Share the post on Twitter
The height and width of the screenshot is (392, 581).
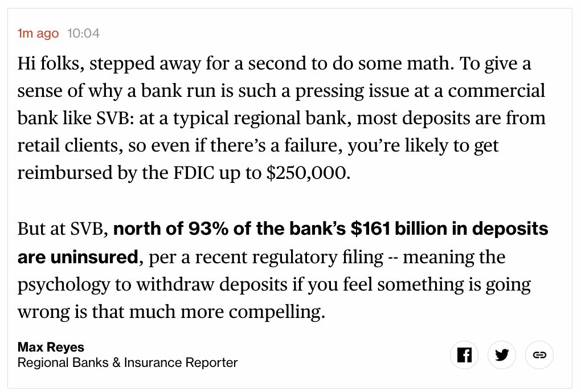[502, 355]
